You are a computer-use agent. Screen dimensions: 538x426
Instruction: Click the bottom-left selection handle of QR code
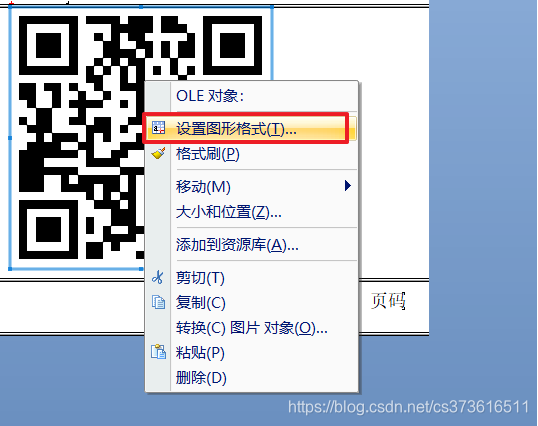[10, 269]
